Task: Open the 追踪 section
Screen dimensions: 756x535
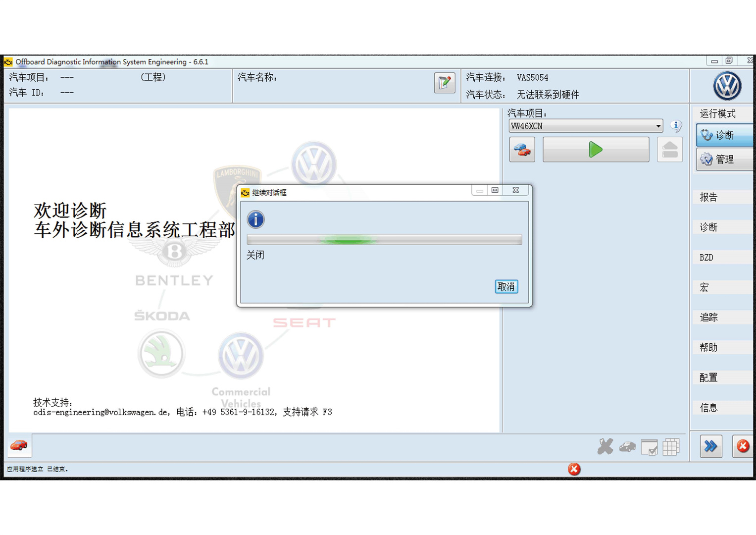Action: [x=723, y=317]
